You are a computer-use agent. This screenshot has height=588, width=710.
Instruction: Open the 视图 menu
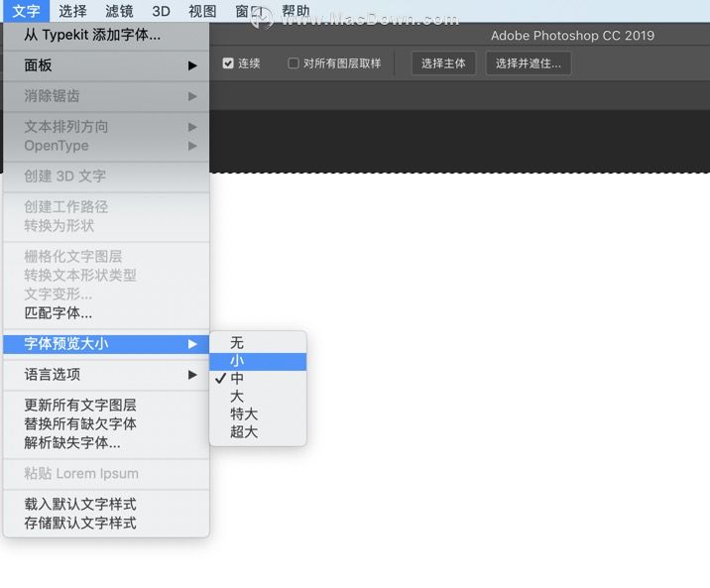tap(202, 10)
